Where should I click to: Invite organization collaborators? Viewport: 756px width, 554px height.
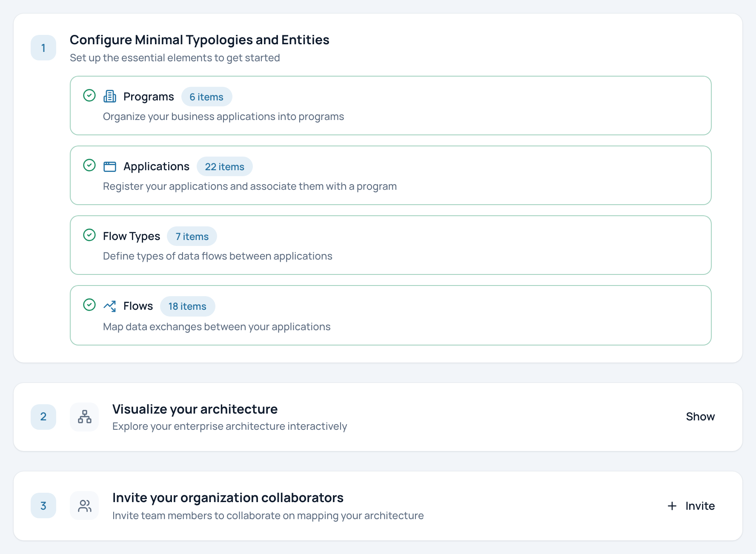pyautogui.click(x=691, y=505)
